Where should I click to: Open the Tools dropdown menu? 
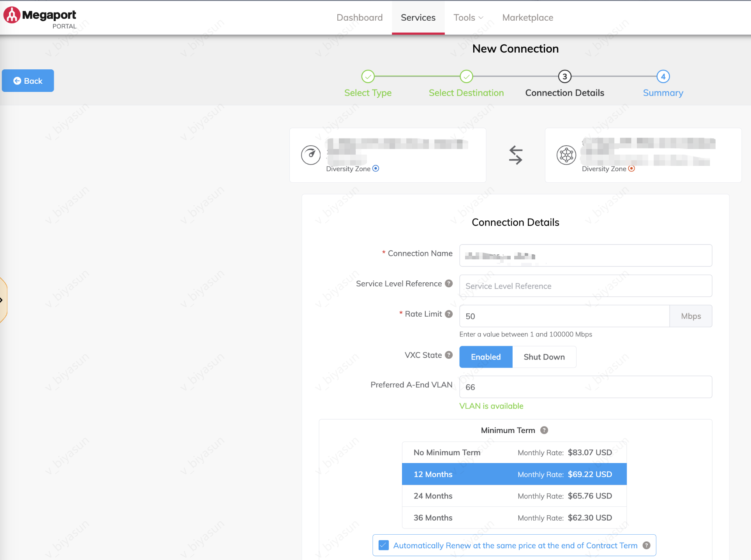(468, 18)
